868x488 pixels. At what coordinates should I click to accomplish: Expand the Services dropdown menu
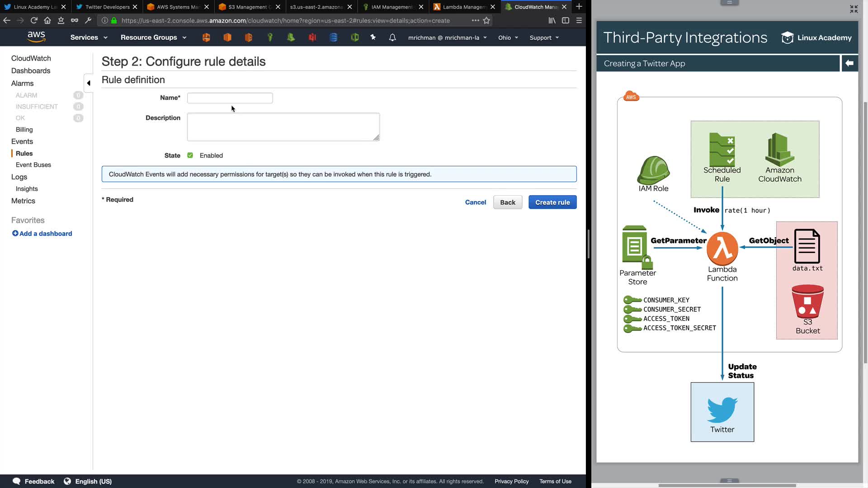tap(89, 38)
